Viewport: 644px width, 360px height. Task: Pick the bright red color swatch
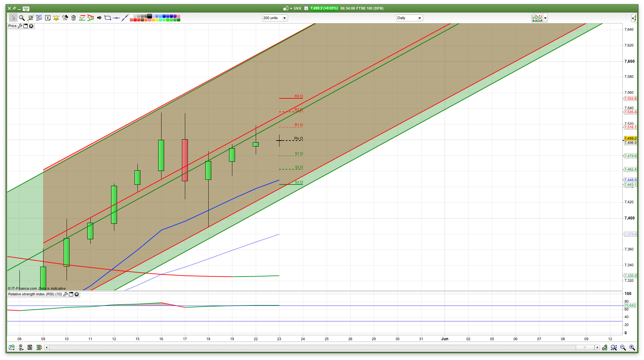pyautogui.click(x=135, y=20)
